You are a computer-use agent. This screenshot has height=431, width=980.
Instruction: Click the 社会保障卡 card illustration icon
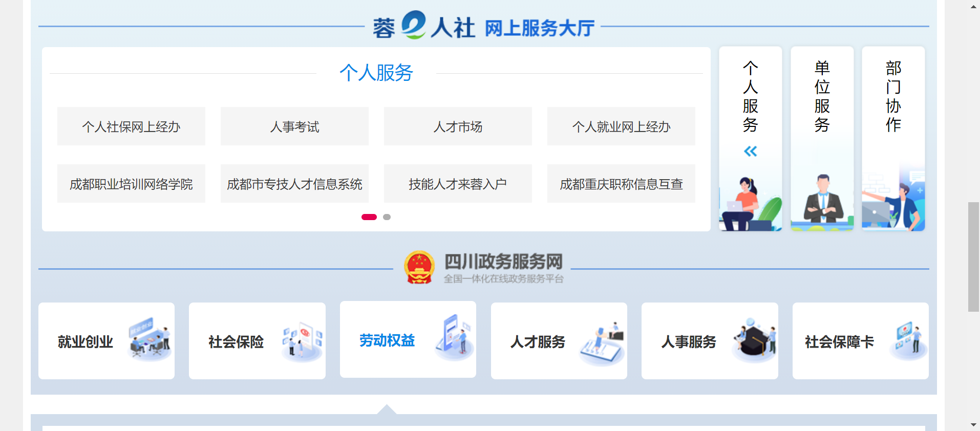click(909, 340)
